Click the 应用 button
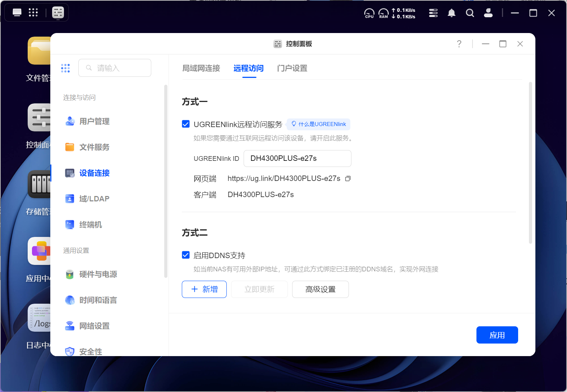567x392 pixels. click(497, 335)
